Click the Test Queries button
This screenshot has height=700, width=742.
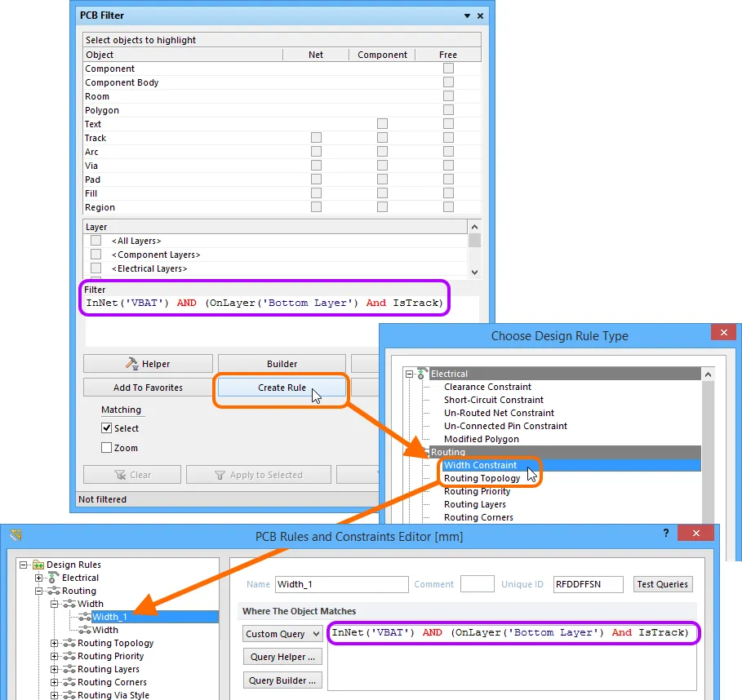663,584
